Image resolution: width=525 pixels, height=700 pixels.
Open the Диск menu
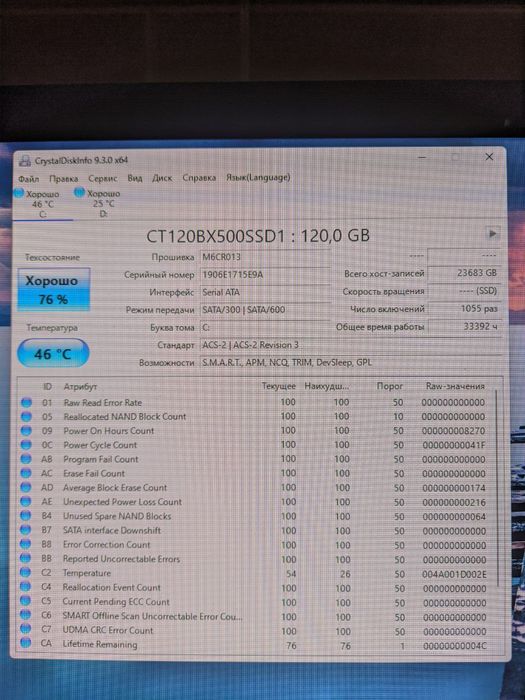point(162,178)
